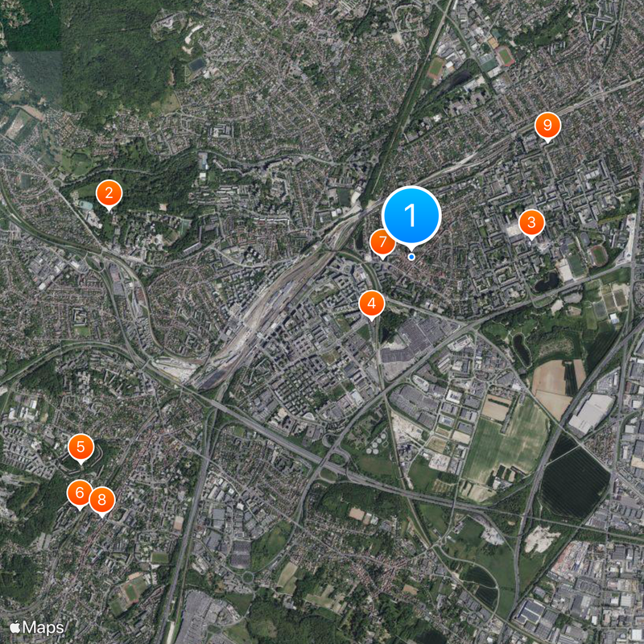Select the oval stadium right of pin 3
Screen dimensions: 644x644
click(598, 255)
